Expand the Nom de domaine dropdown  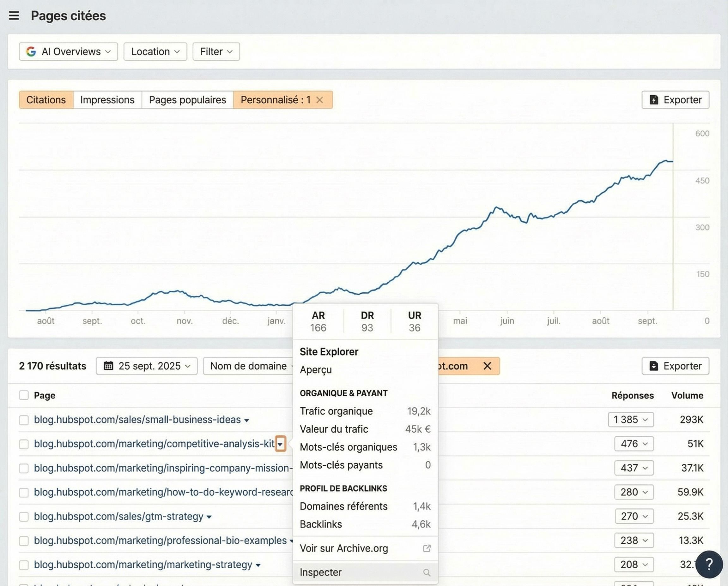pos(249,366)
